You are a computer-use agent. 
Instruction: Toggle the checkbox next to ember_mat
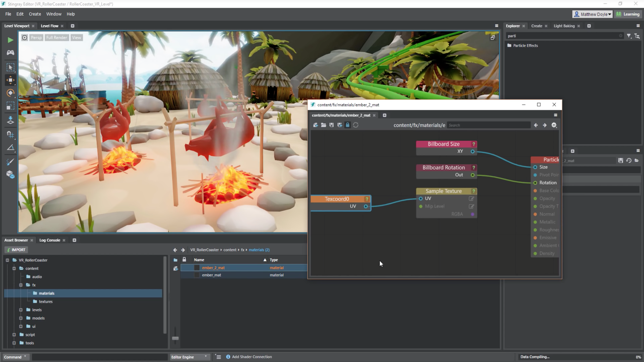(197, 275)
